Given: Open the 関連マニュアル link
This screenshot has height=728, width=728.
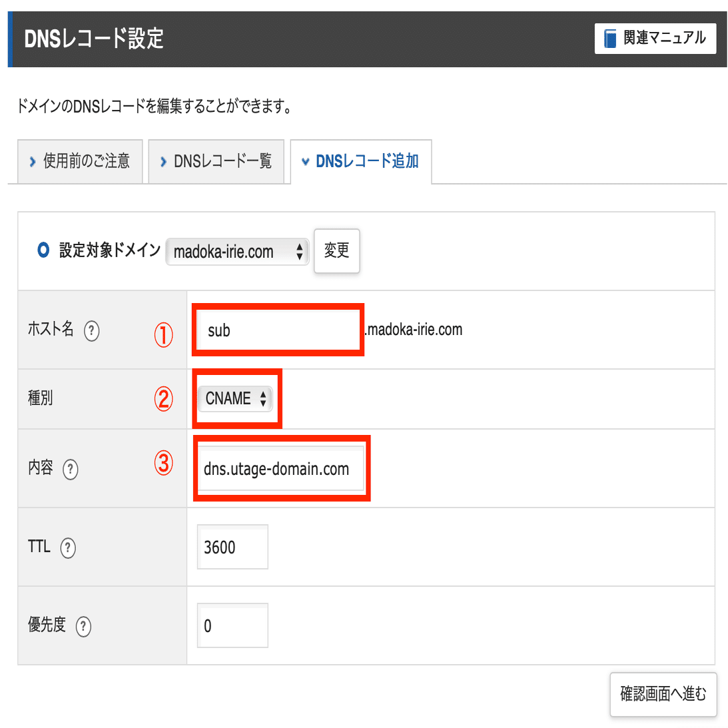Looking at the screenshot, I should coord(655,39).
